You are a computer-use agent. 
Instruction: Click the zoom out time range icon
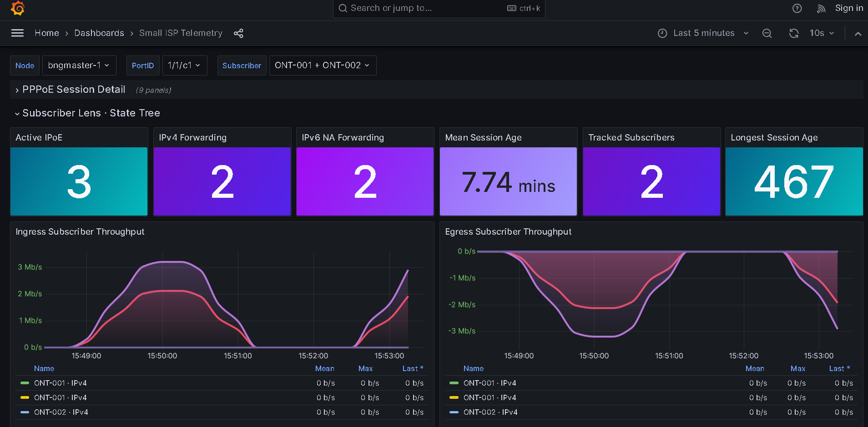click(x=767, y=33)
